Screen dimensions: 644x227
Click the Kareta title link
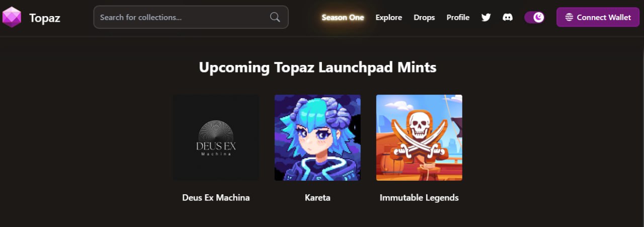317,197
